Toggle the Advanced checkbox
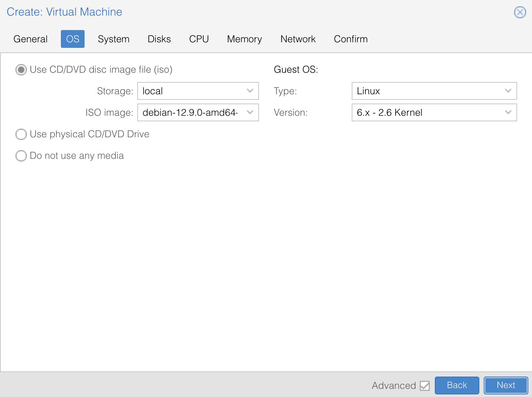This screenshot has height=397, width=532. coord(425,386)
